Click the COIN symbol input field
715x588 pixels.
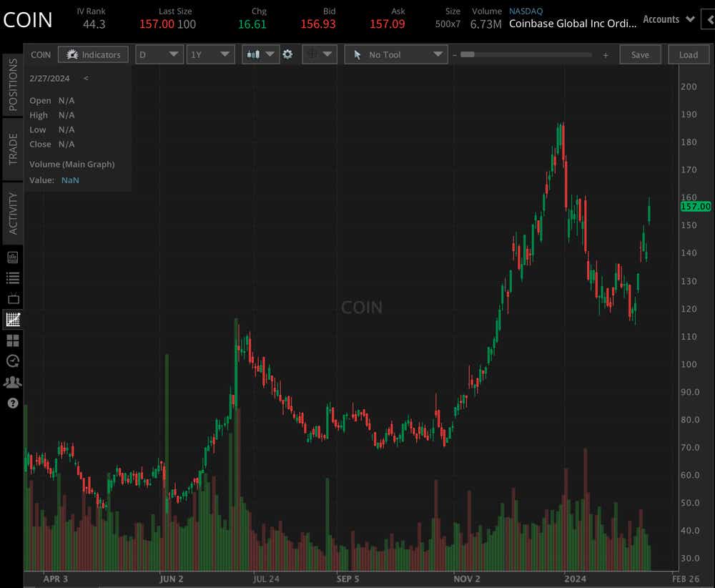[41, 54]
